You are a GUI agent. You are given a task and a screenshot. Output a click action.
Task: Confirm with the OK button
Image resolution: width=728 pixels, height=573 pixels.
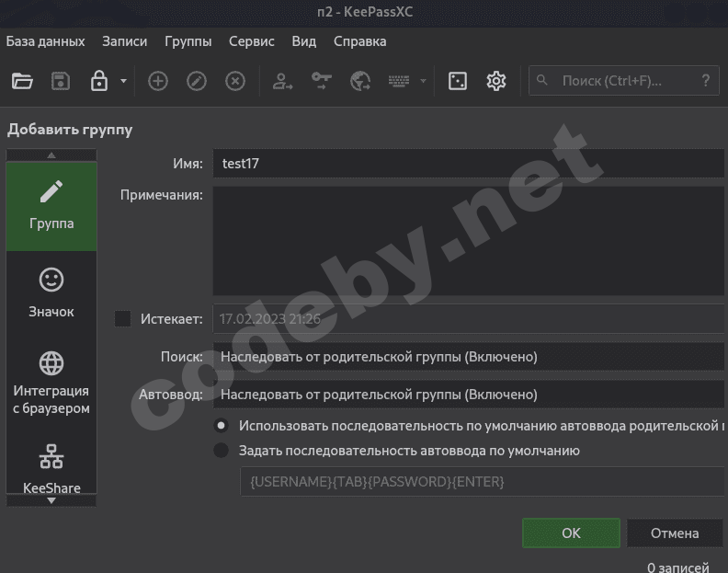coord(571,533)
